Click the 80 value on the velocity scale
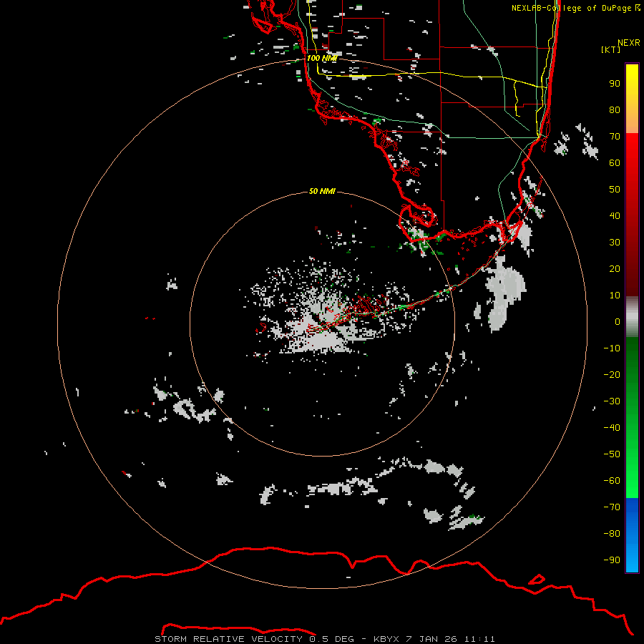 [x=615, y=109]
